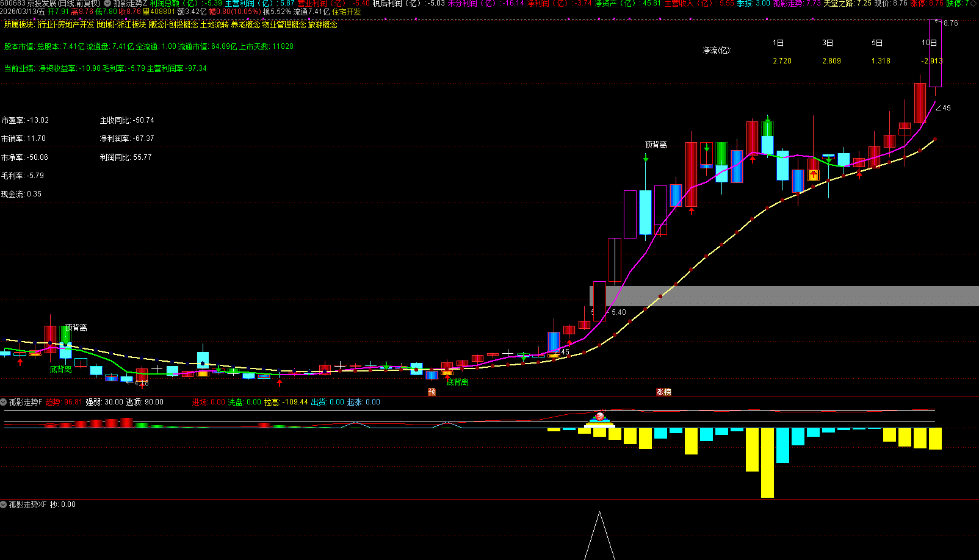Select the latest magenta limit-up candlestick
Viewport: 979px width, 560px height.
[935, 54]
